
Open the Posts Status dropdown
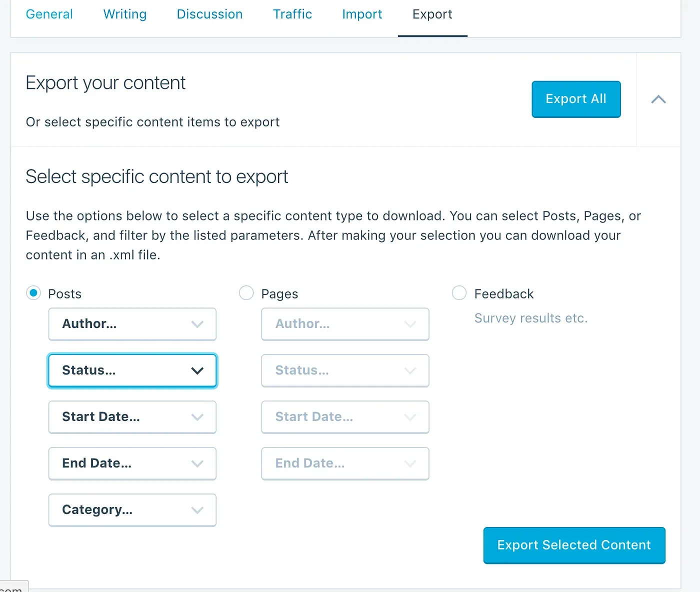132,370
